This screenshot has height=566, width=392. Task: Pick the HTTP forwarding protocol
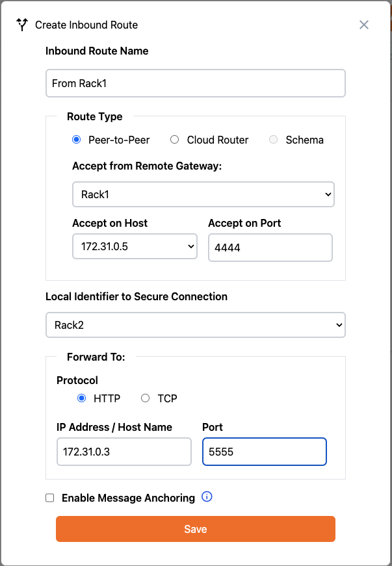coord(81,398)
